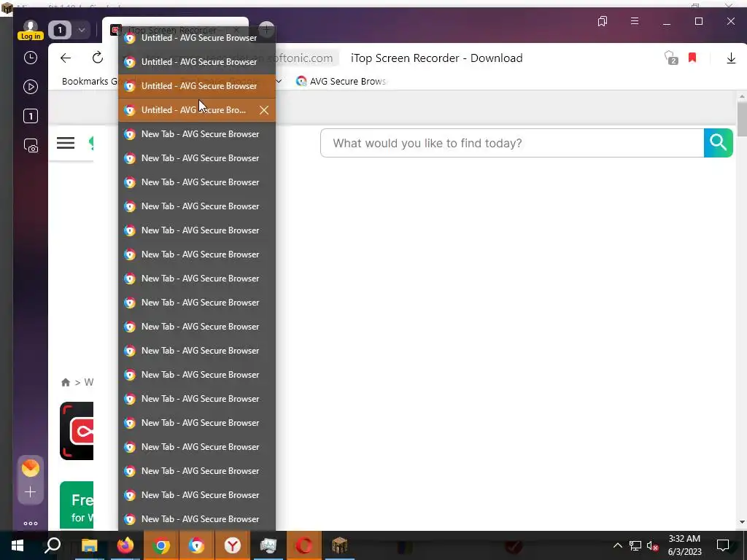Screen dimensions: 747x560
Task: Click the iTop Screen Recorder app thumbnail
Action: click(x=77, y=431)
